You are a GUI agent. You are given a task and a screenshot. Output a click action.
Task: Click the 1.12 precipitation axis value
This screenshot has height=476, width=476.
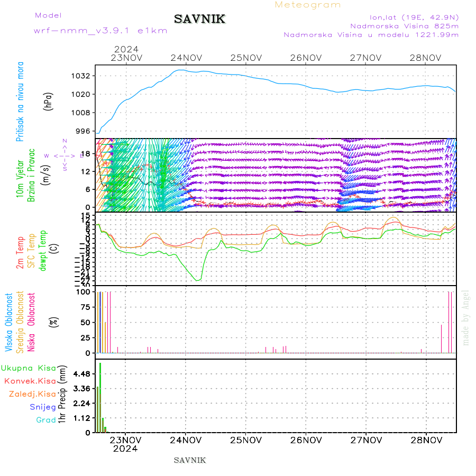(x=82, y=418)
